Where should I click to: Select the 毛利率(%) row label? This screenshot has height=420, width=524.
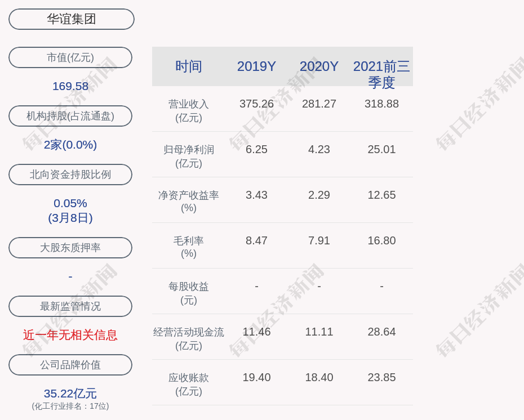tap(189, 247)
